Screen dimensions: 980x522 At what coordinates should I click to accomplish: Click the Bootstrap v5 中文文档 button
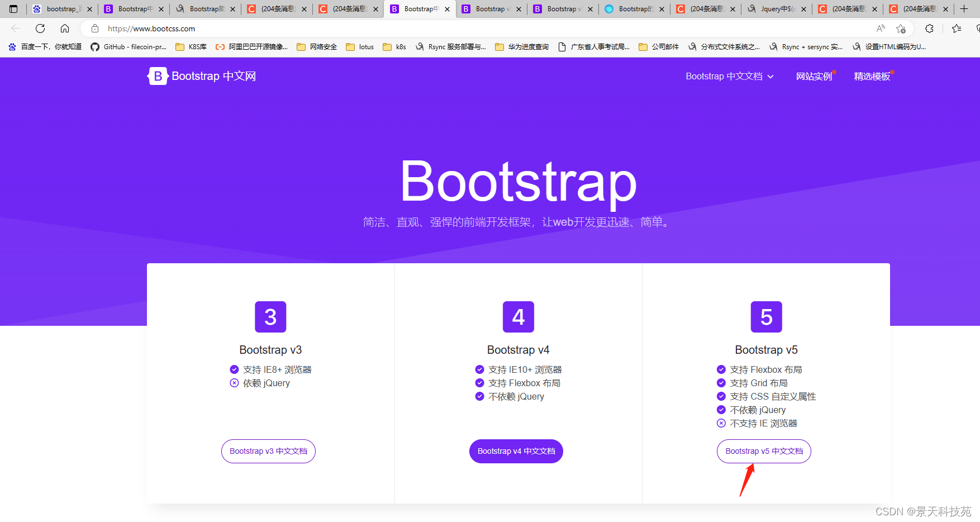coord(763,451)
